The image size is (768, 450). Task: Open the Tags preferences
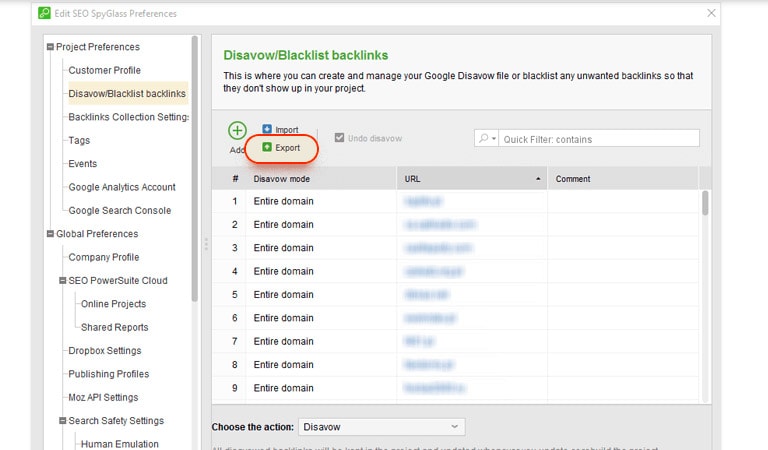pyautogui.click(x=79, y=141)
